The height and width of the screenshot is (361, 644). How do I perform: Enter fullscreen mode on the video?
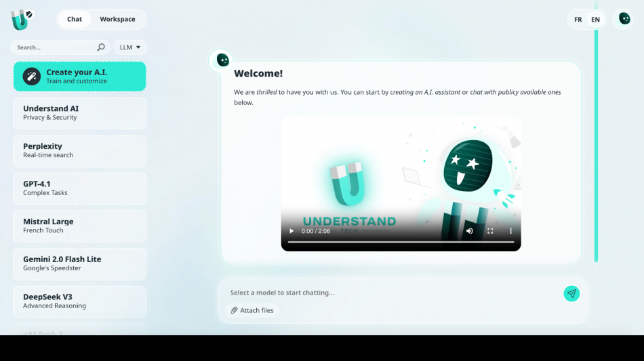coord(490,231)
